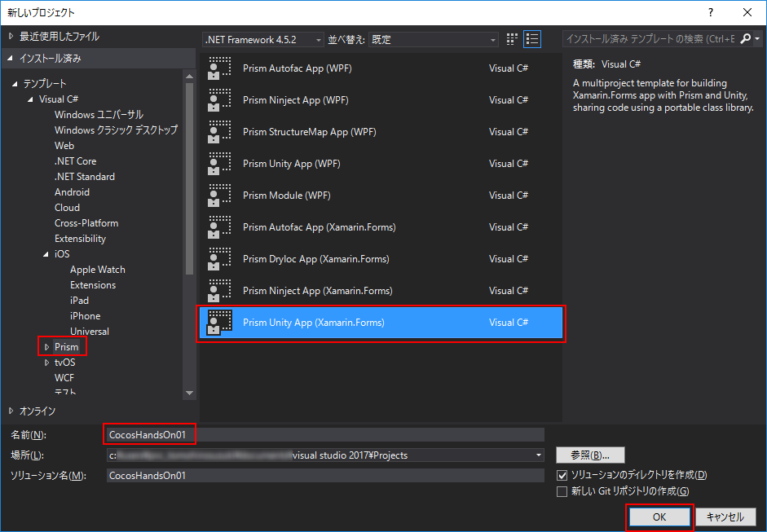This screenshot has height=532, width=767.
Task: Select the Prism category label
Action: (x=66, y=347)
